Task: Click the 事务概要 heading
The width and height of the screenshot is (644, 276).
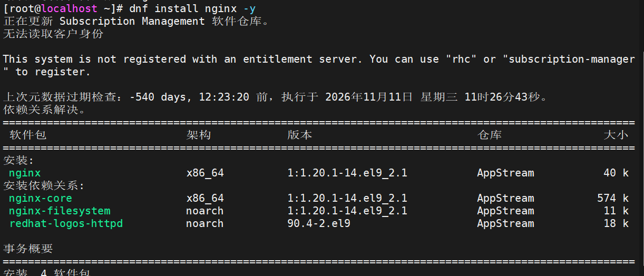Action: 28,249
